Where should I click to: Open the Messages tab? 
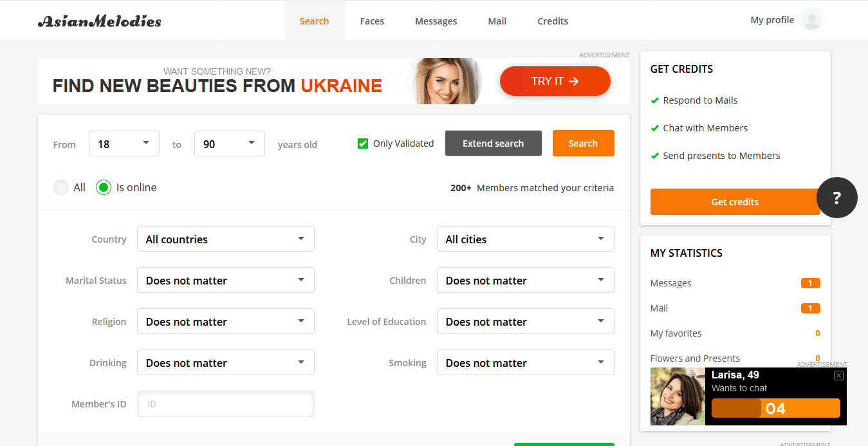(x=436, y=21)
